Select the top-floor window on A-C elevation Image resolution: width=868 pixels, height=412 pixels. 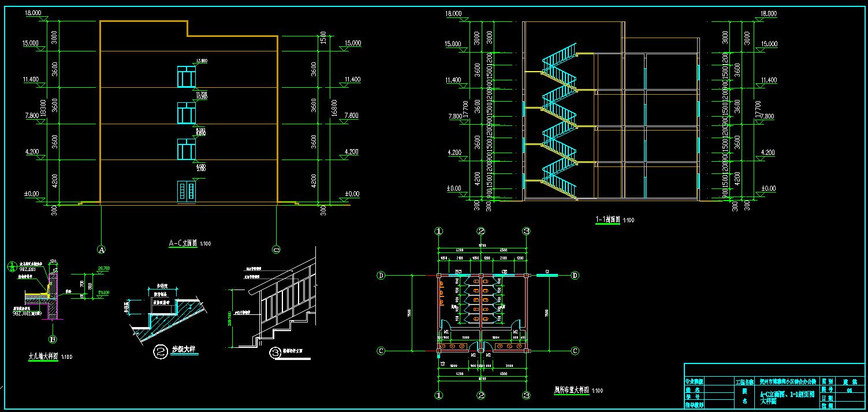point(186,77)
